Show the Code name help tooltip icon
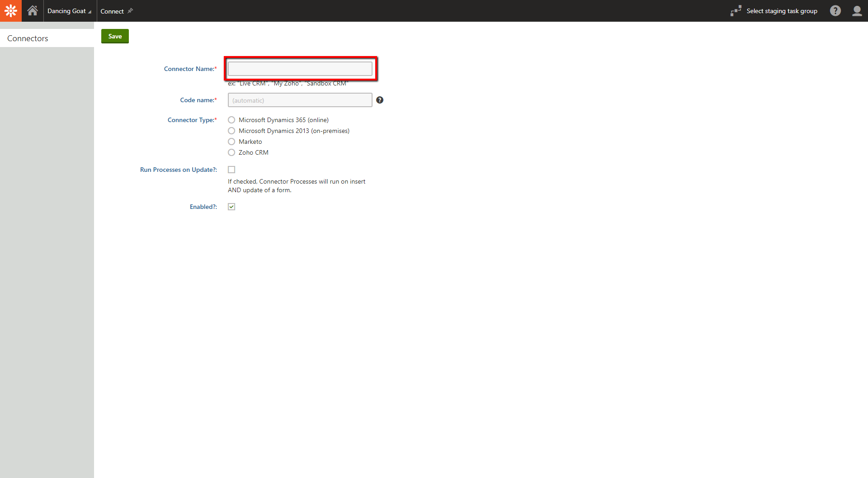868x478 pixels. tap(380, 100)
